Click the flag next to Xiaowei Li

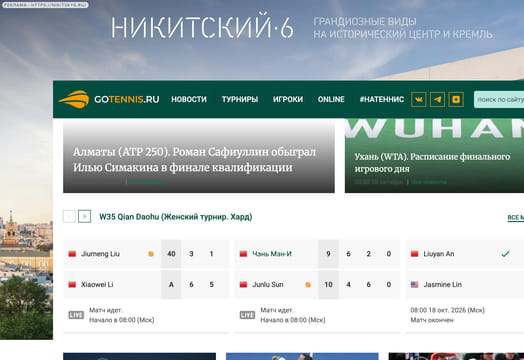point(72,285)
